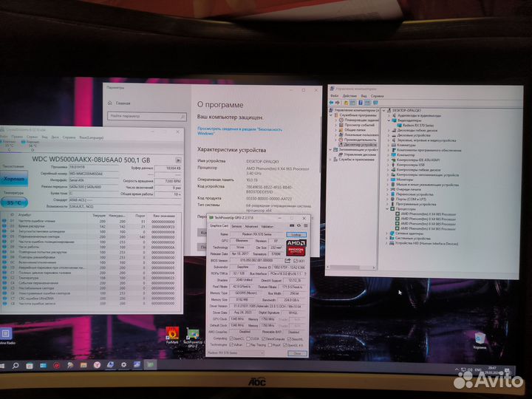Click the Home icon in Settings window

point(109,103)
